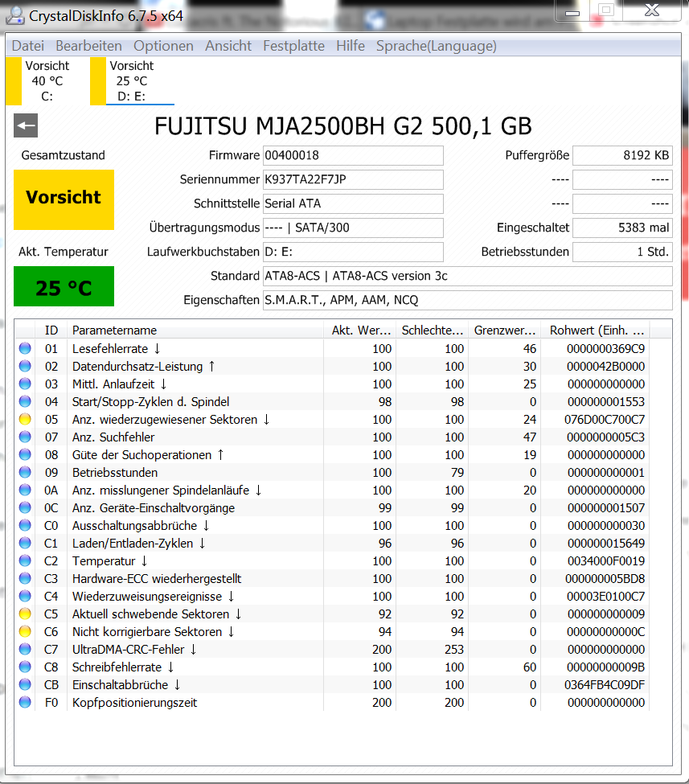Click threshold value 60 of Schreibfehlerrate

pyautogui.click(x=530, y=667)
